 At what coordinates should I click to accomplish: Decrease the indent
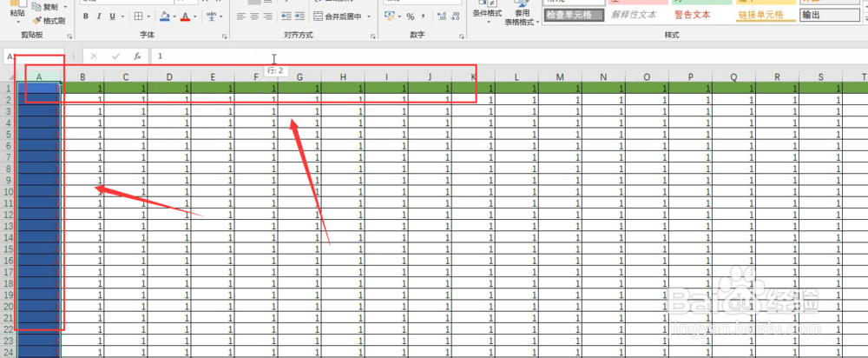(x=286, y=17)
